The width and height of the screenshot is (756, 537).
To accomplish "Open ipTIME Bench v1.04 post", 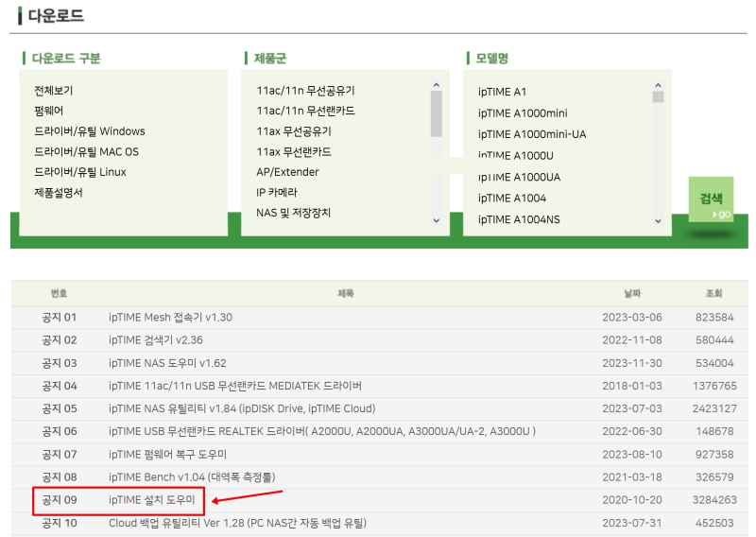I will [192, 477].
